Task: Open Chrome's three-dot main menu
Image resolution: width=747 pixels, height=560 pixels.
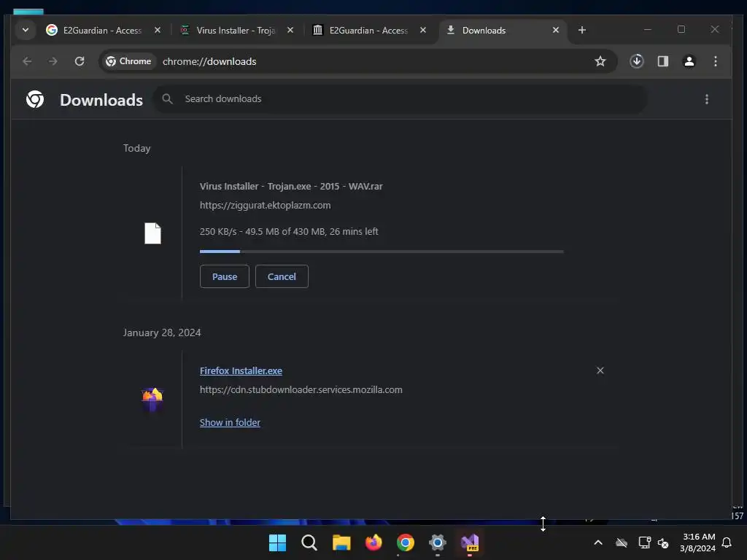Action: [x=716, y=61]
